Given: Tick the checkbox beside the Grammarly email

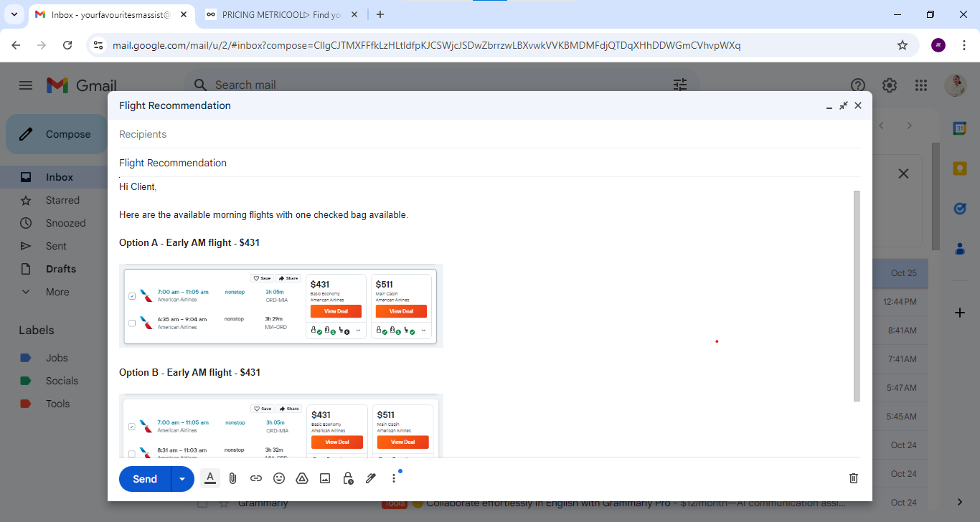Looking at the screenshot, I should tap(202, 503).
